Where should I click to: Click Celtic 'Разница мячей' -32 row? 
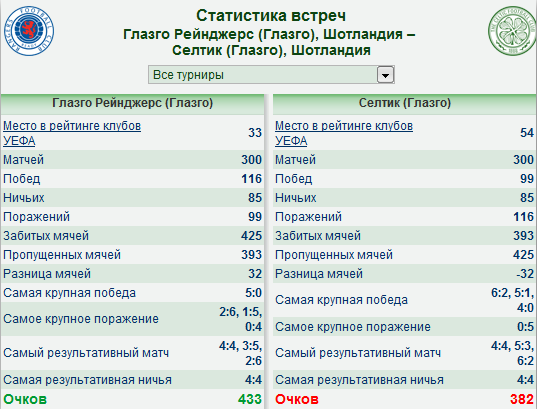pyautogui.click(x=405, y=274)
